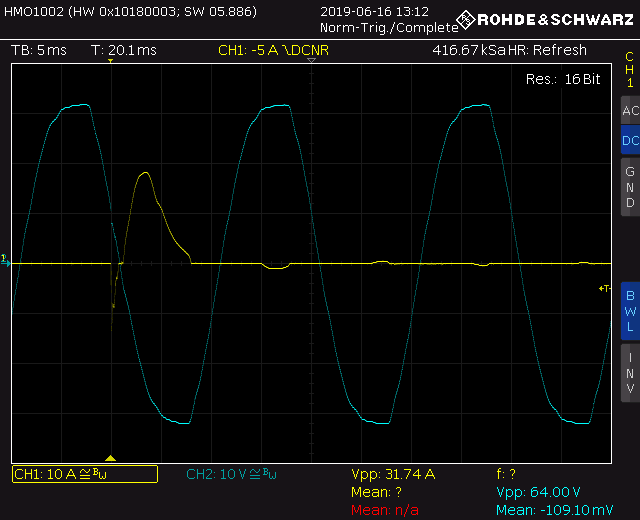Viewport: 640px width, 520px height.
Task: Open the T: 20.1 ms trigger time readout
Action: (x=124, y=50)
